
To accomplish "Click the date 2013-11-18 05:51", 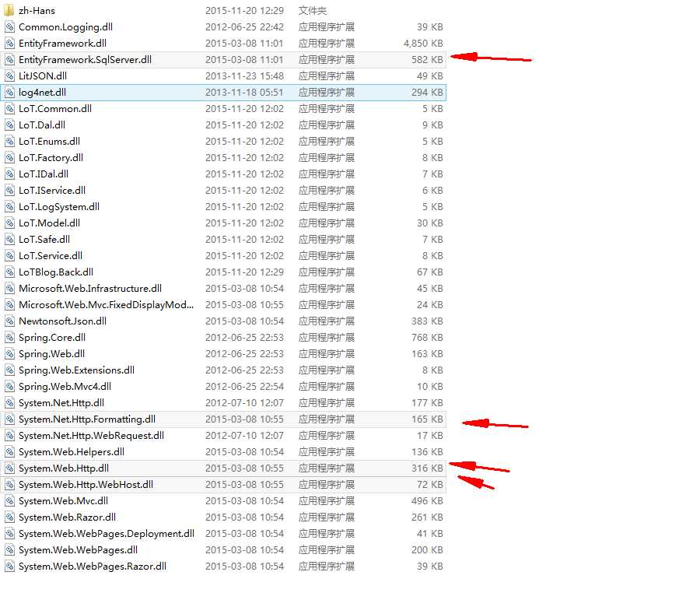I will point(244,93).
